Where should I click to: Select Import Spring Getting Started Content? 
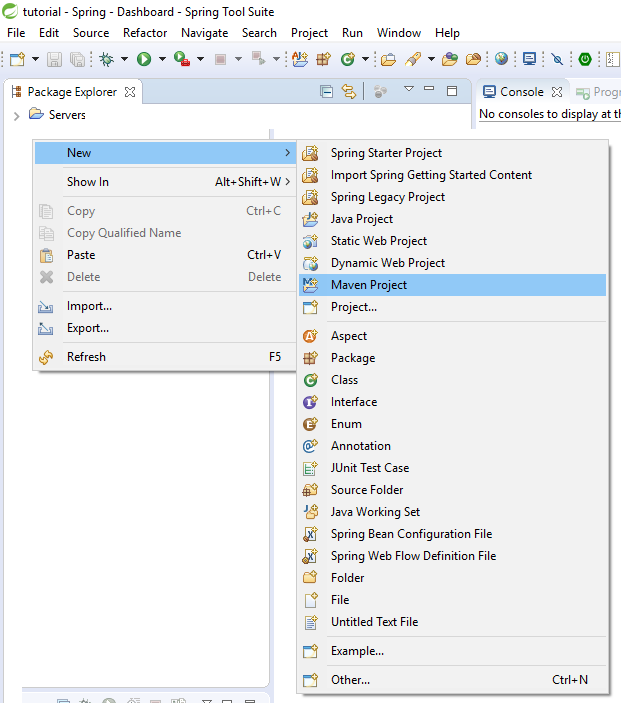(453, 175)
